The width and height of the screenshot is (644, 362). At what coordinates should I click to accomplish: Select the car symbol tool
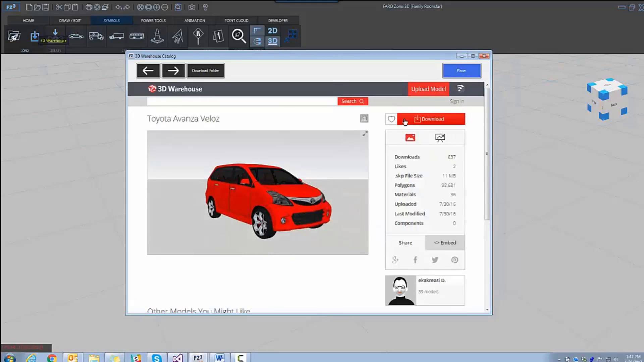point(76,36)
